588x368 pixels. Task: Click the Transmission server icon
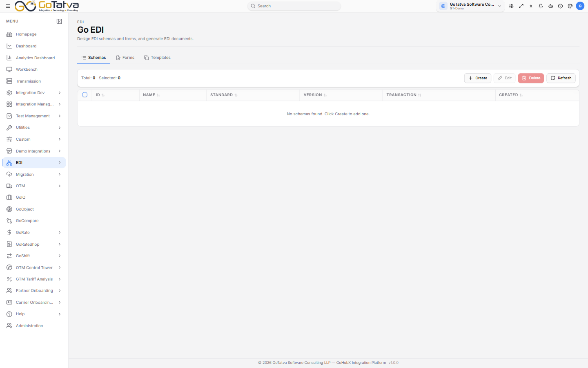pos(9,81)
